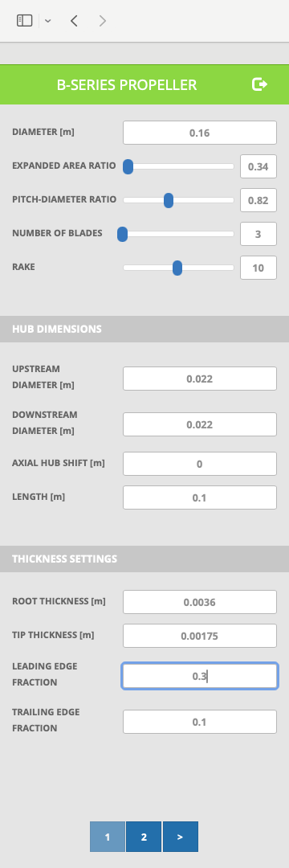The image size is (289, 868).
Task: Go forward with the right arrow
Action: click(102, 21)
